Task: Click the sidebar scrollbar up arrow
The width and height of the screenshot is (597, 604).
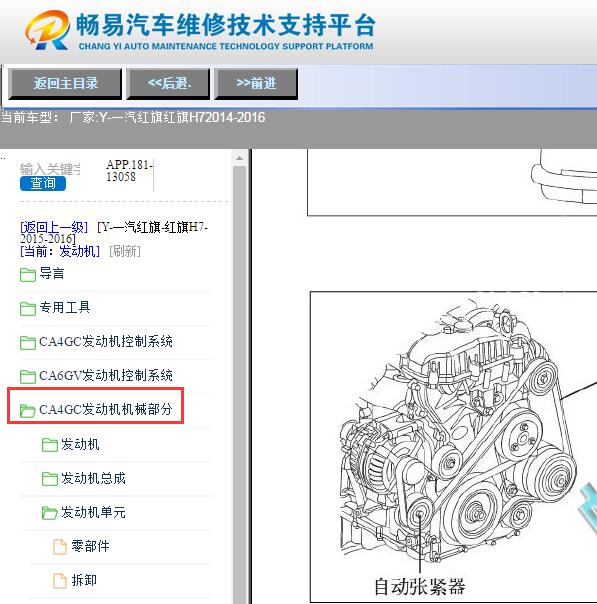Action: (x=239, y=158)
